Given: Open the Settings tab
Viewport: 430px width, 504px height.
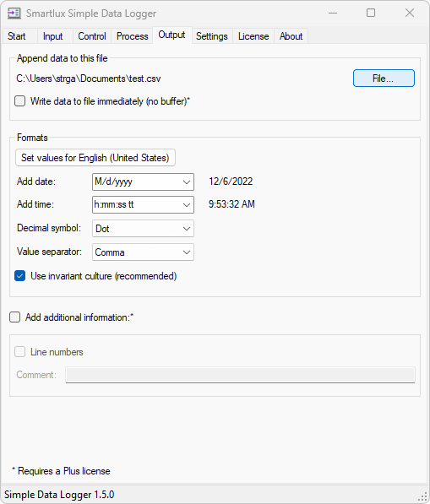Looking at the screenshot, I should pyautogui.click(x=212, y=36).
